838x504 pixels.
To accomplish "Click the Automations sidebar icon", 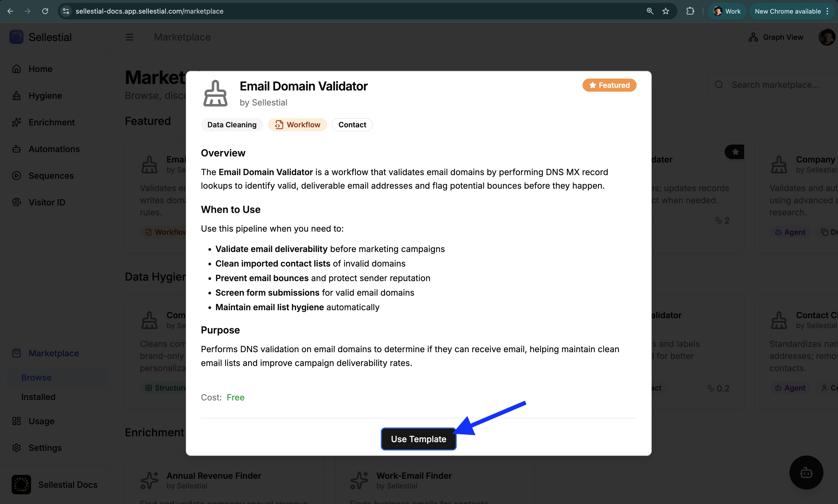I will click(16, 149).
